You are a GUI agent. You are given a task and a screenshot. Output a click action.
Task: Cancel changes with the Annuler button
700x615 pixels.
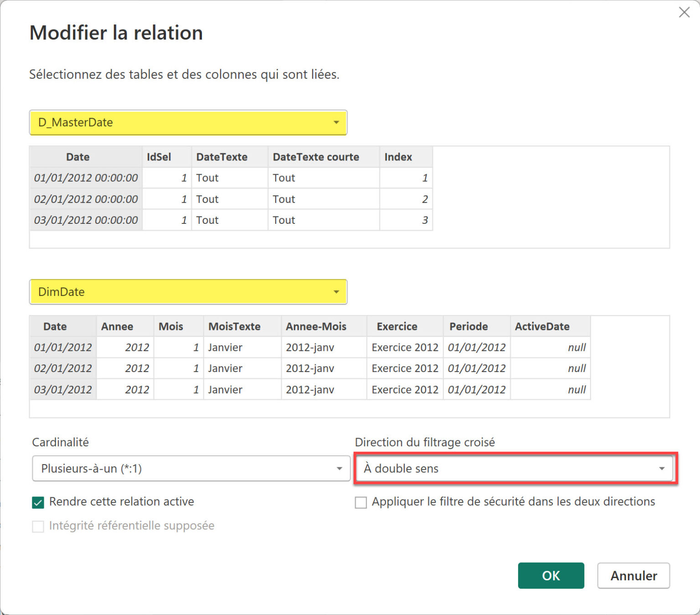pos(633,576)
